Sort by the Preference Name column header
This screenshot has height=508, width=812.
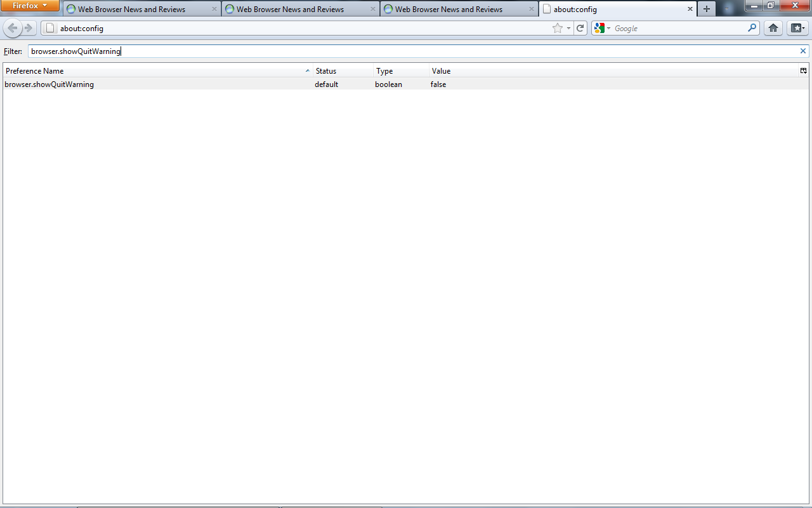click(x=152, y=71)
